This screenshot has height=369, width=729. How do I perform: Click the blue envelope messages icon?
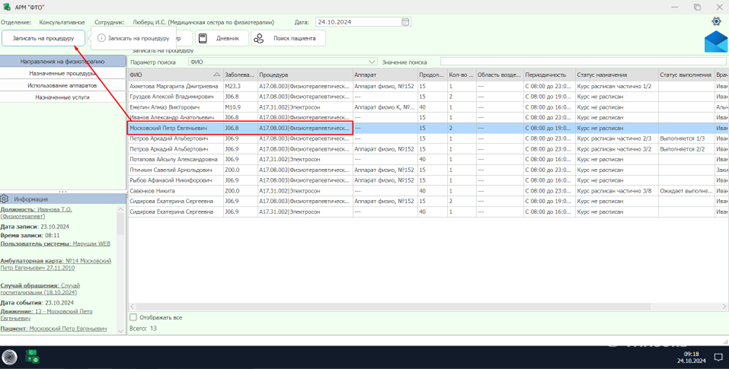click(716, 42)
